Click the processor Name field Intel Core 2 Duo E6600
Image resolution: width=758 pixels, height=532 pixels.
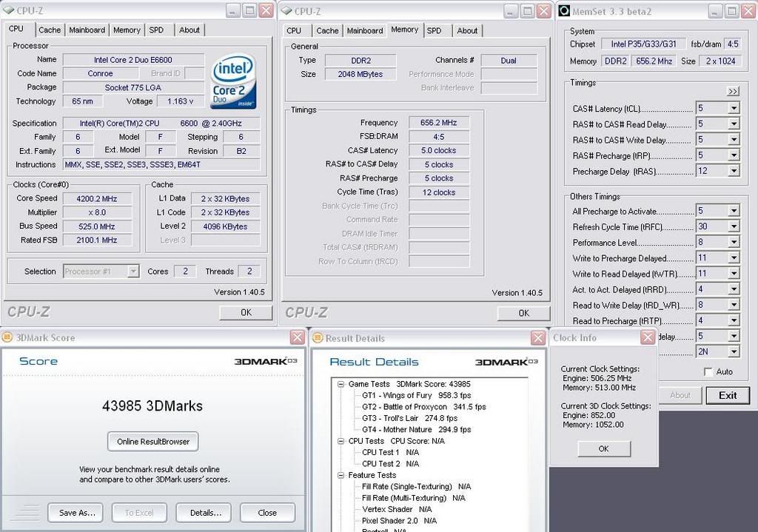[x=133, y=60]
